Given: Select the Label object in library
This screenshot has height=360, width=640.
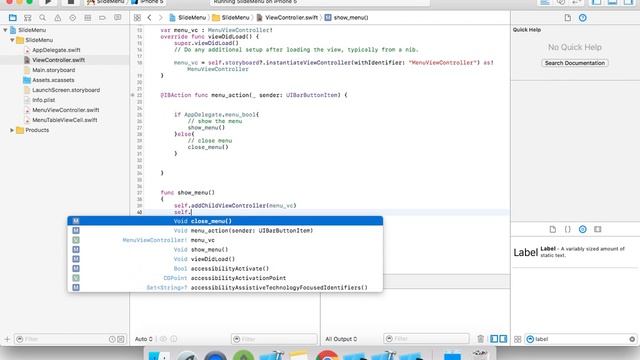Looking at the screenshot, I should pos(575,252).
